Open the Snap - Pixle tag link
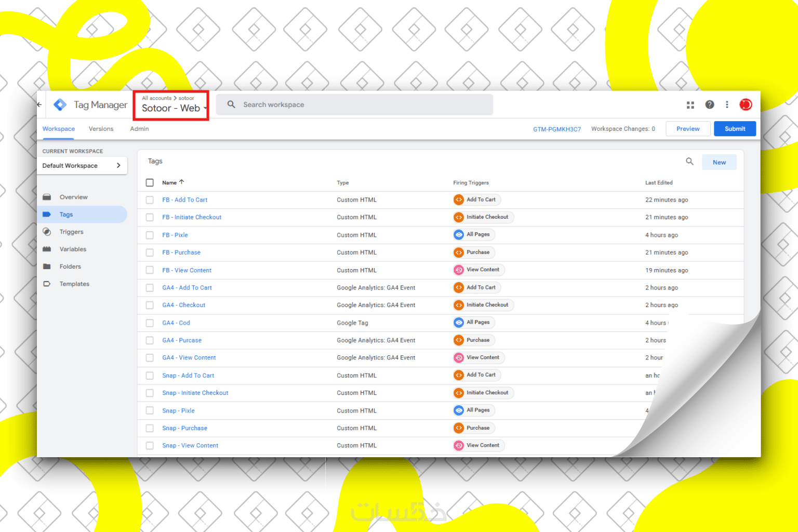Screen dimensions: 798x532 (x=178, y=410)
